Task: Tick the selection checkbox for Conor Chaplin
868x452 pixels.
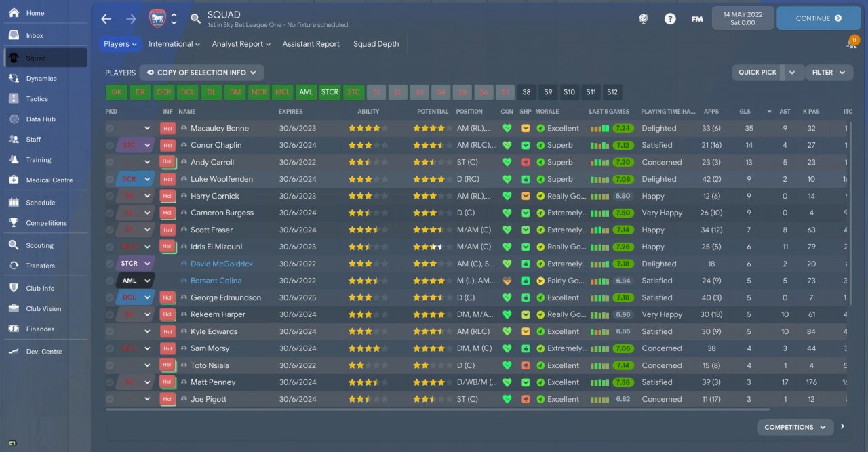Action: coord(111,145)
